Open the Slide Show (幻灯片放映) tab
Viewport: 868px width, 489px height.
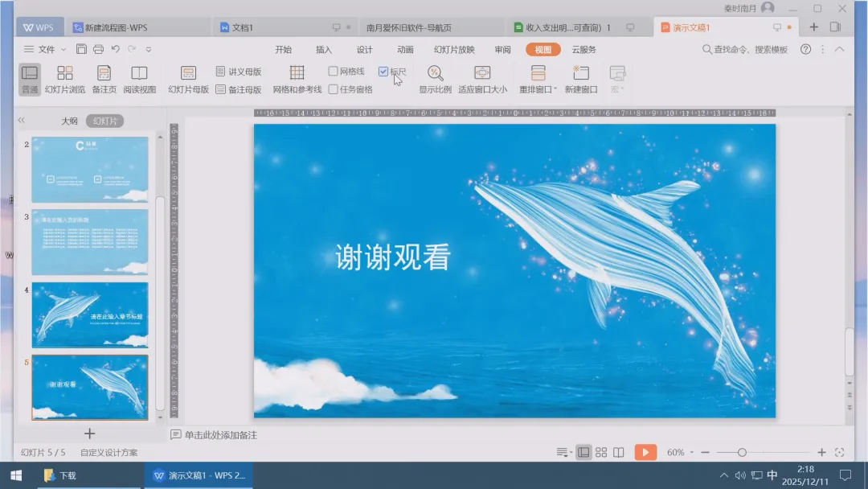pos(454,49)
